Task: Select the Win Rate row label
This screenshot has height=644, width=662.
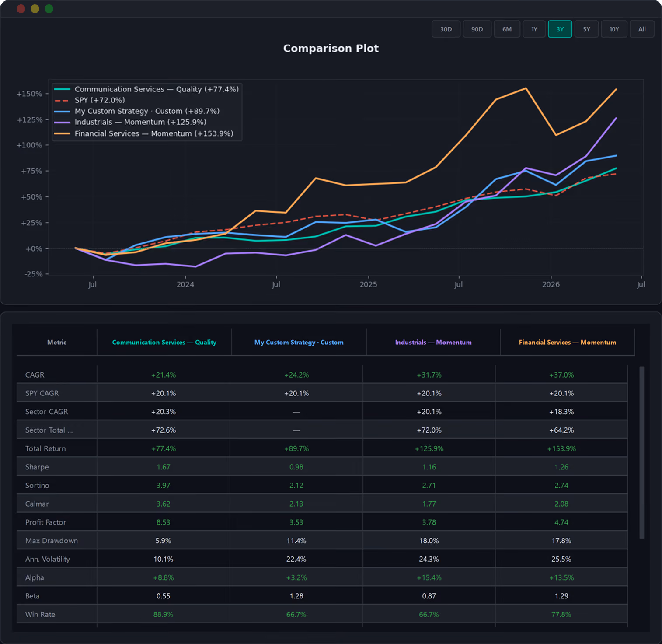Action: [x=40, y=614]
